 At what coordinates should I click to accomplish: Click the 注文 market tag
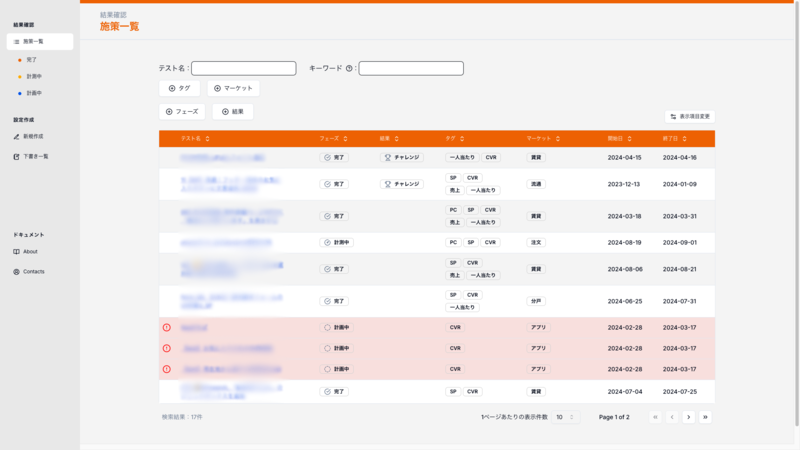coord(536,243)
